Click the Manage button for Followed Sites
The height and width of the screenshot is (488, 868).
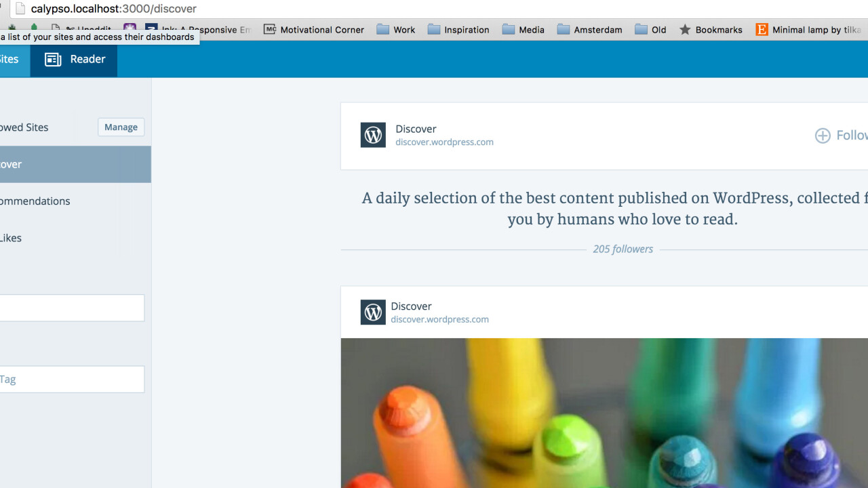point(121,127)
